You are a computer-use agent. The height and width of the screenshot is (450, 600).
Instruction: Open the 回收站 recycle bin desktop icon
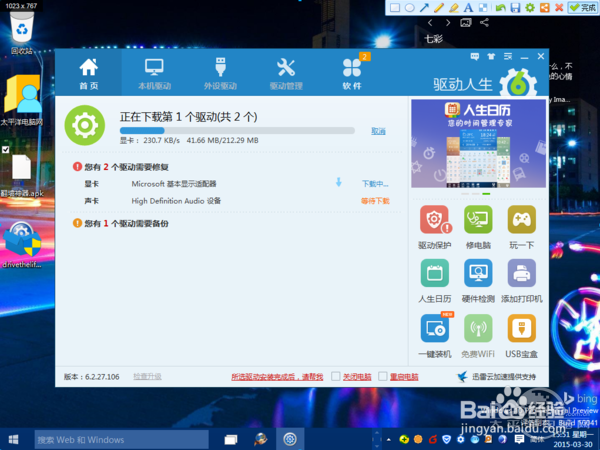[22, 33]
